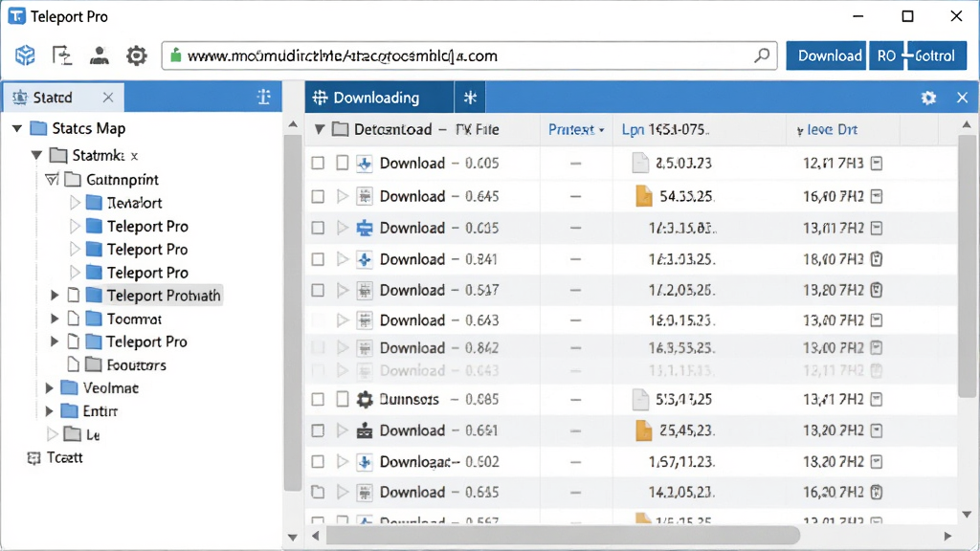Click the blue Download button
Viewport: 980px width, 551px height.
[x=826, y=55]
